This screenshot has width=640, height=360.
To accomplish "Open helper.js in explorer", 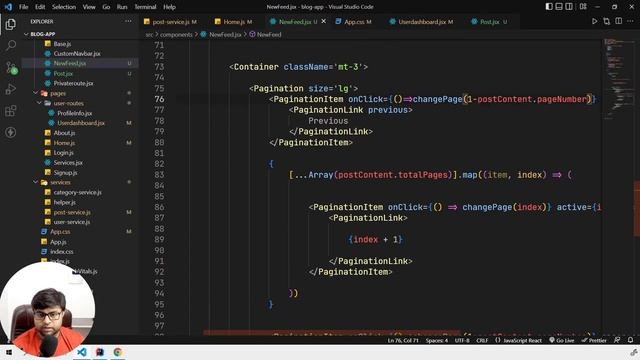I will pyautogui.click(x=64, y=202).
